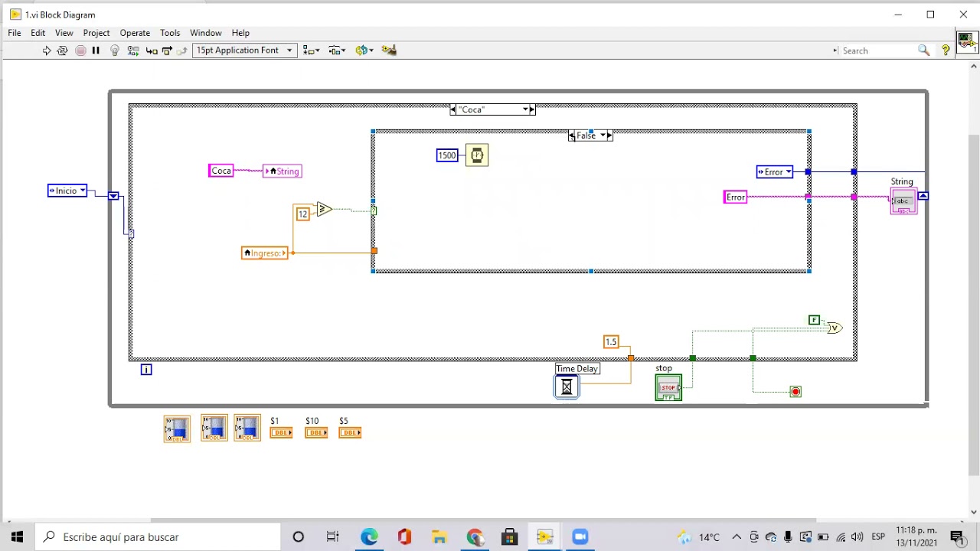The width and height of the screenshot is (980, 551).
Task: Click the Search field
Action: click(877, 51)
